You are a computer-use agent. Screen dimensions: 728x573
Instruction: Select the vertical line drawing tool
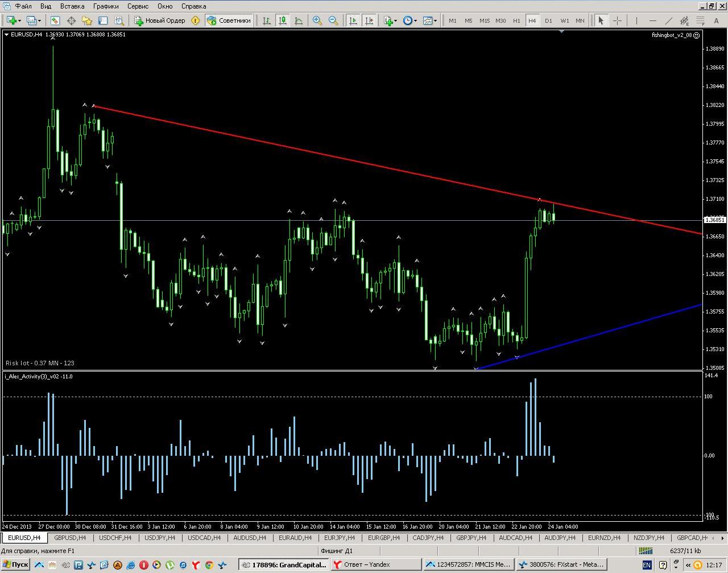pyautogui.click(x=637, y=20)
